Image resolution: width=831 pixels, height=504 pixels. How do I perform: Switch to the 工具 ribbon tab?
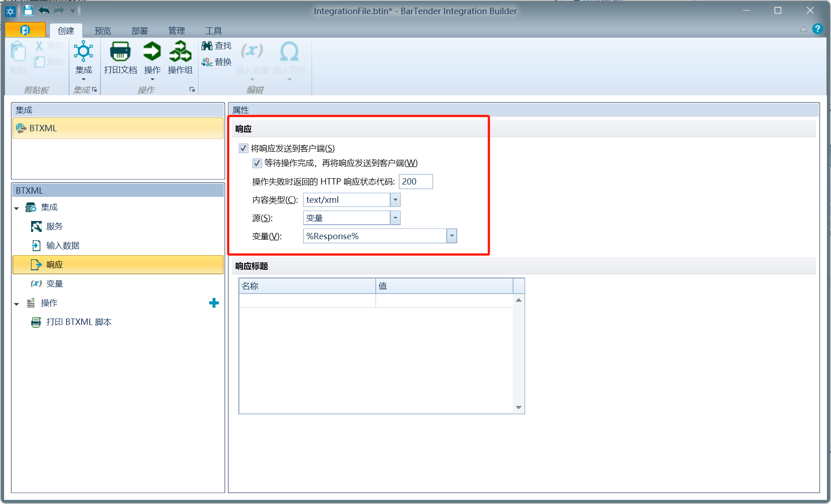point(213,31)
